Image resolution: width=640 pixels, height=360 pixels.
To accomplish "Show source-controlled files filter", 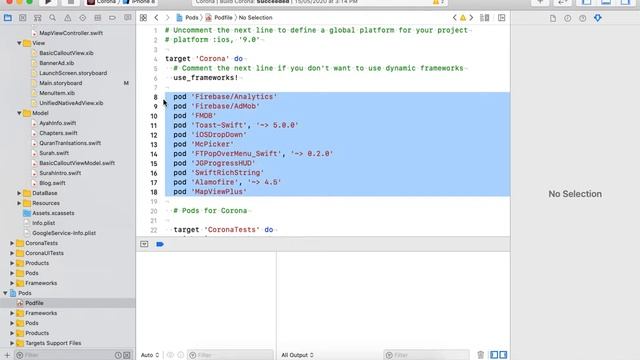I will tap(127, 355).
